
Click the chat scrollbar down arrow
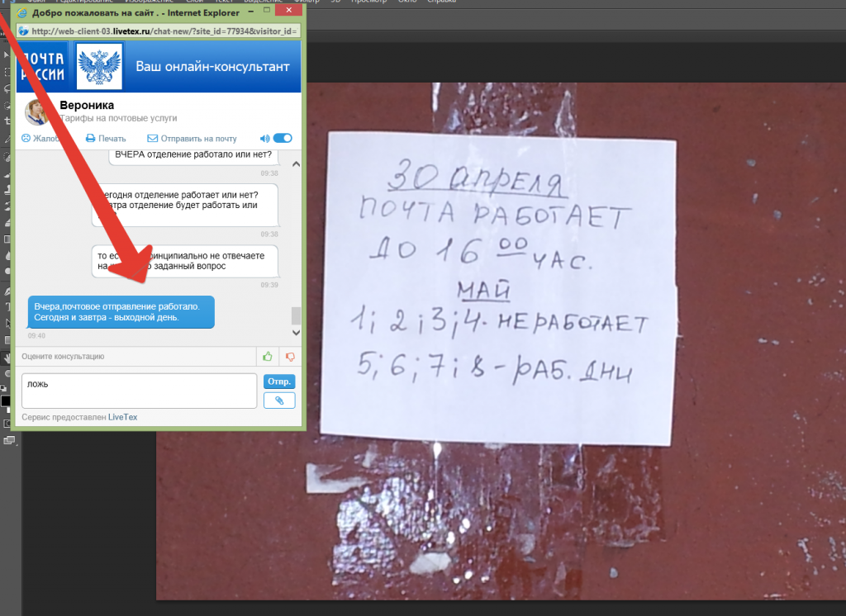(x=297, y=333)
